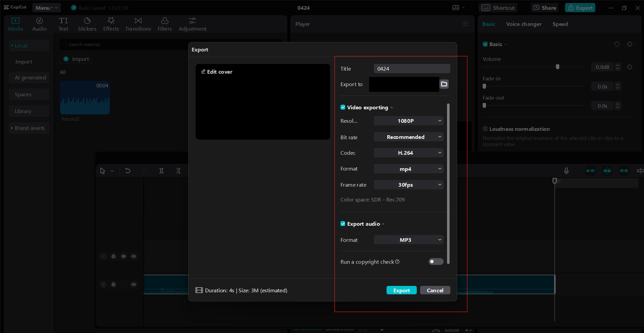The width and height of the screenshot is (644, 333).
Task: Browse export folder with folder icon
Action: (x=444, y=84)
